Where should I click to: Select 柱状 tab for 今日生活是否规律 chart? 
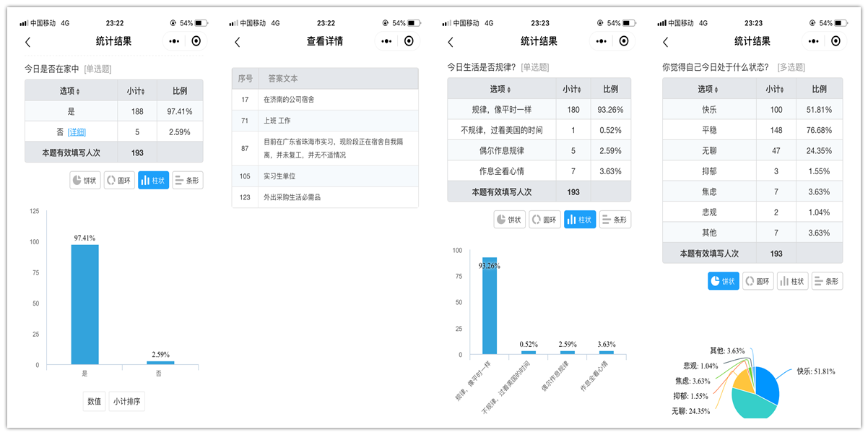[x=580, y=220]
